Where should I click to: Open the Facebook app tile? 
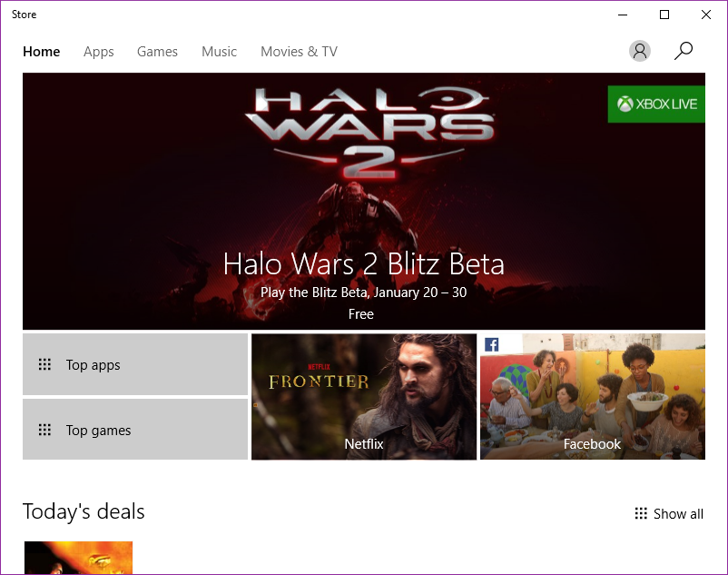tap(593, 397)
